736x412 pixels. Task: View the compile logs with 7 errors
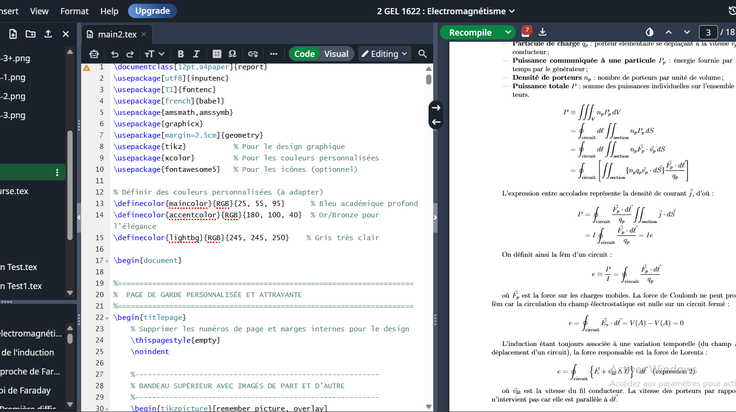pyautogui.click(x=526, y=31)
